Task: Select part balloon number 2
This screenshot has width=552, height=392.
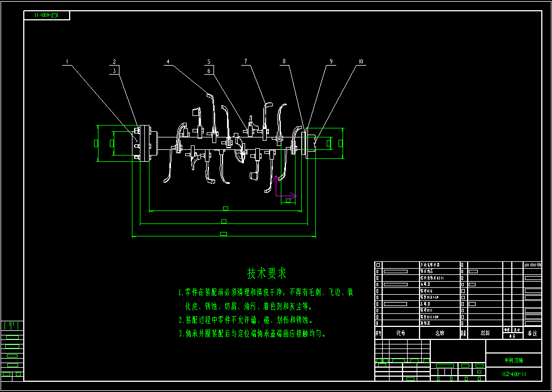Action: [x=114, y=62]
